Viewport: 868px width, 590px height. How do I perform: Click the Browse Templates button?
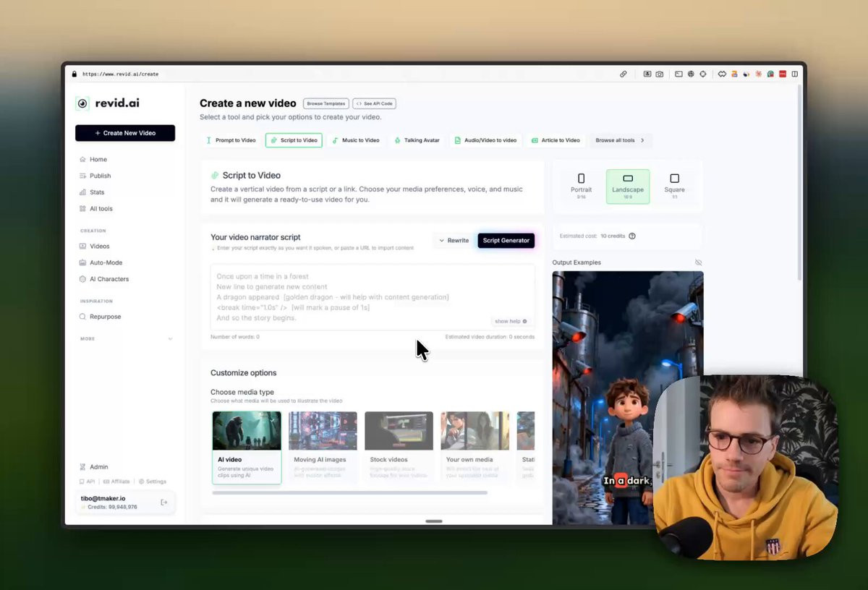[326, 103]
